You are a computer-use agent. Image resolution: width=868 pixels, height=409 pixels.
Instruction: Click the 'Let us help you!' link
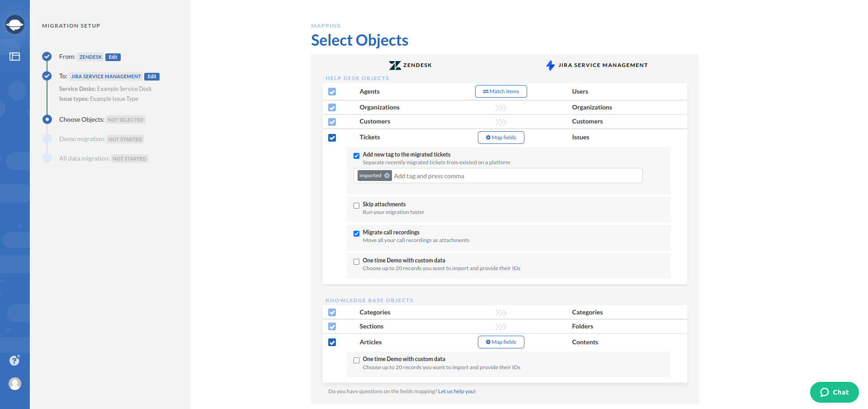pos(457,391)
